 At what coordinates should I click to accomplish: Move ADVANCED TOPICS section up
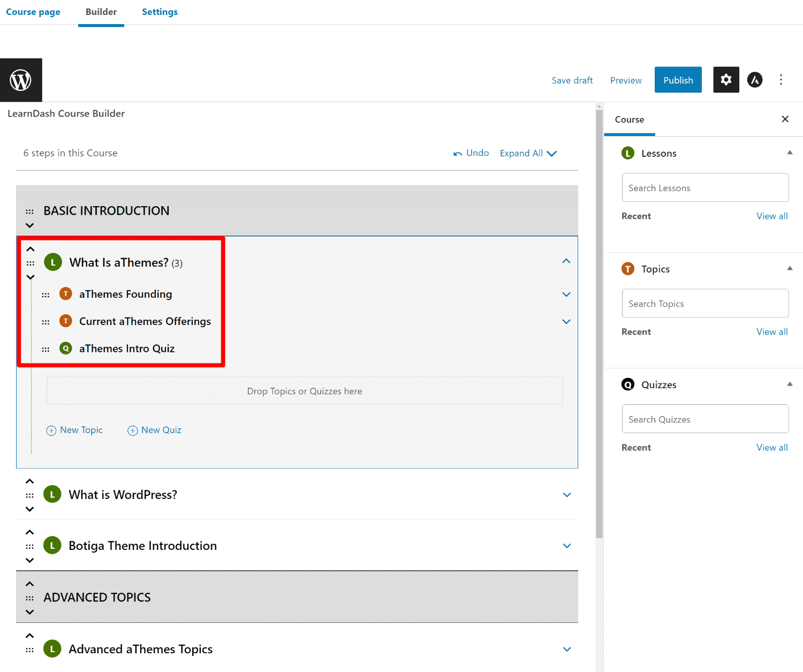(x=30, y=584)
